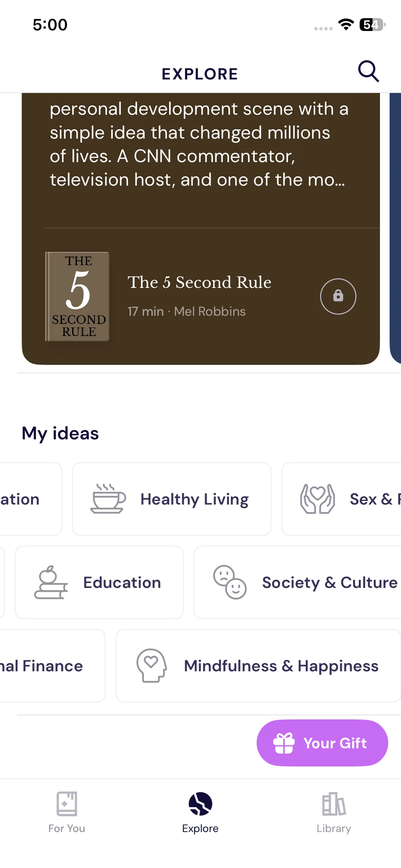Tap the apple-on-books Education icon

click(51, 582)
